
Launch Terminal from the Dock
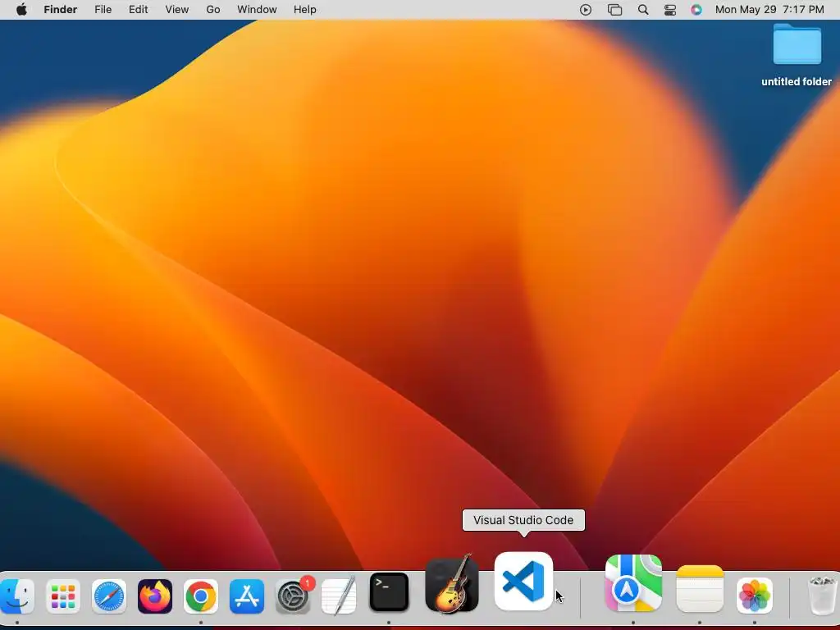click(389, 592)
